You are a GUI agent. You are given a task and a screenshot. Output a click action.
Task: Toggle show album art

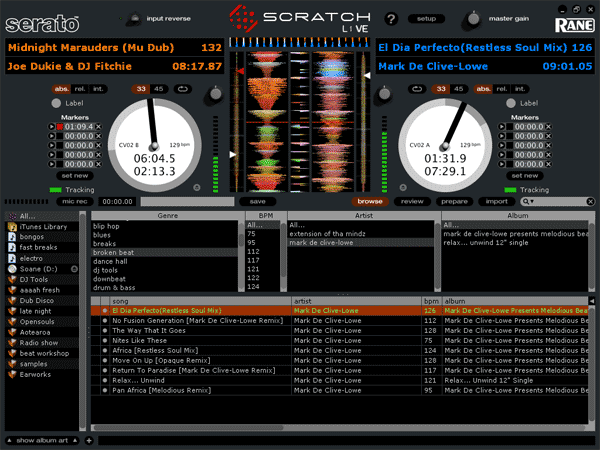click(42, 441)
